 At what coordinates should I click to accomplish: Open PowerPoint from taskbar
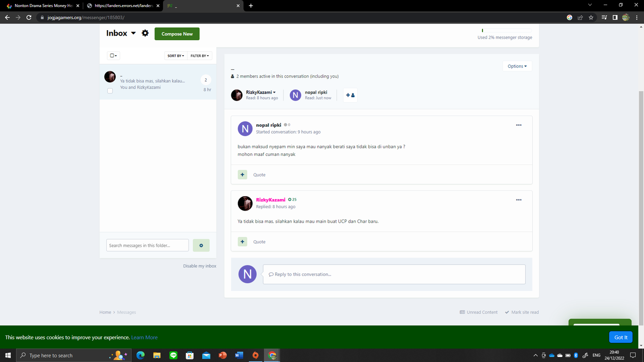pyautogui.click(x=223, y=355)
